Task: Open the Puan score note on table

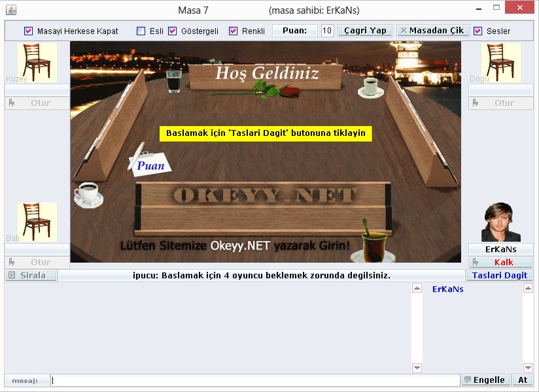Action: click(x=150, y=164)
